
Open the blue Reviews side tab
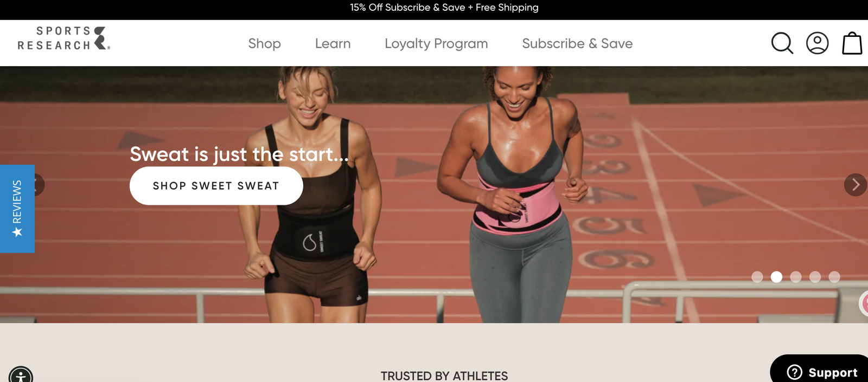(17, 209)
